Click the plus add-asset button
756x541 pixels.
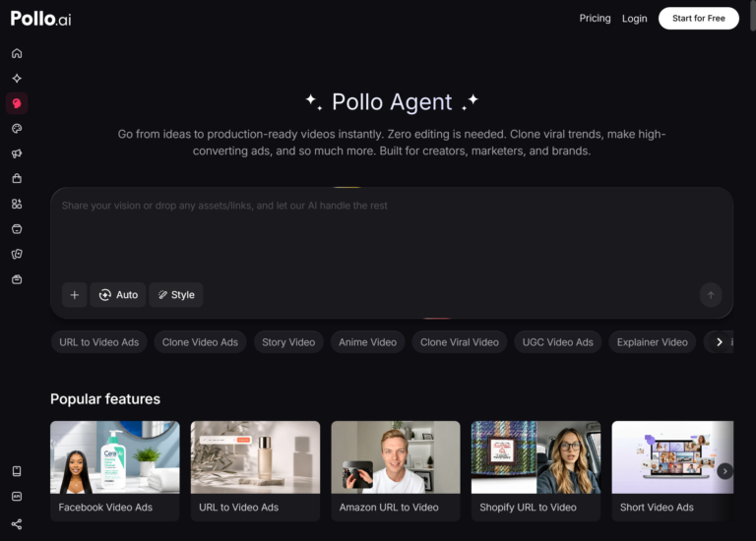pos(74,295)
